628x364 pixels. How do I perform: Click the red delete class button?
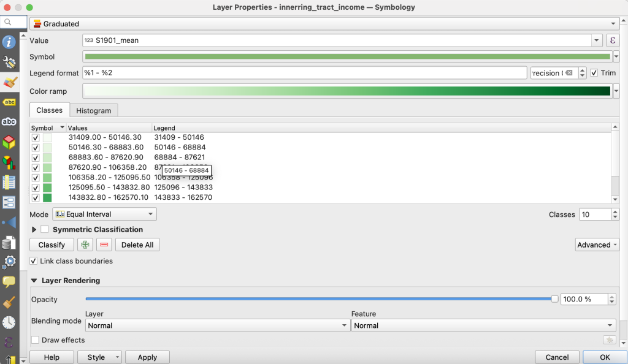pyautogui.click(x=104, y=245)
